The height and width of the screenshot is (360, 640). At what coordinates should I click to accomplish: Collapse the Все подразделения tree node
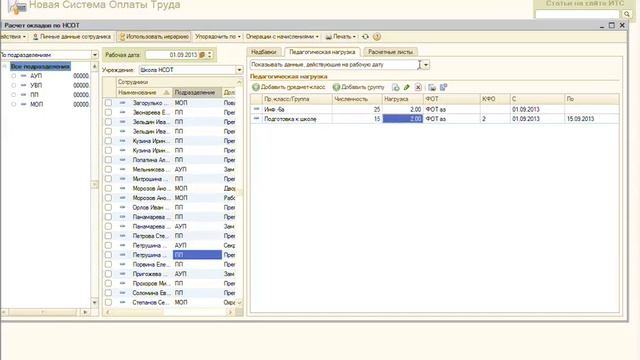[x=4, y=67]
